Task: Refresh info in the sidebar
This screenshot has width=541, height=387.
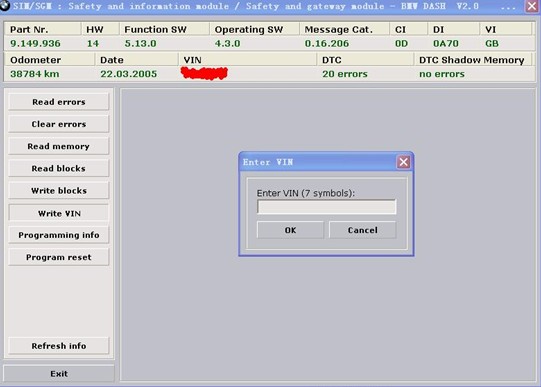Action: [59, 346]
